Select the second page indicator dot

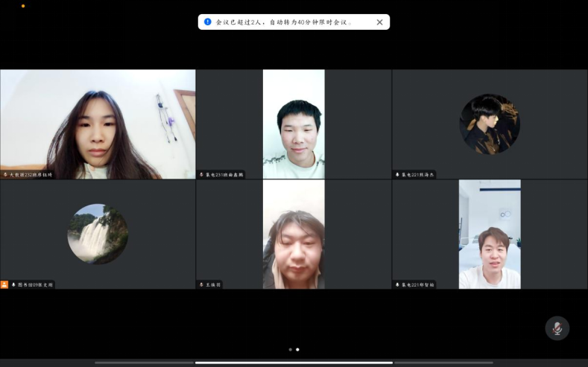pyautogui.click(x=297, y=349)
